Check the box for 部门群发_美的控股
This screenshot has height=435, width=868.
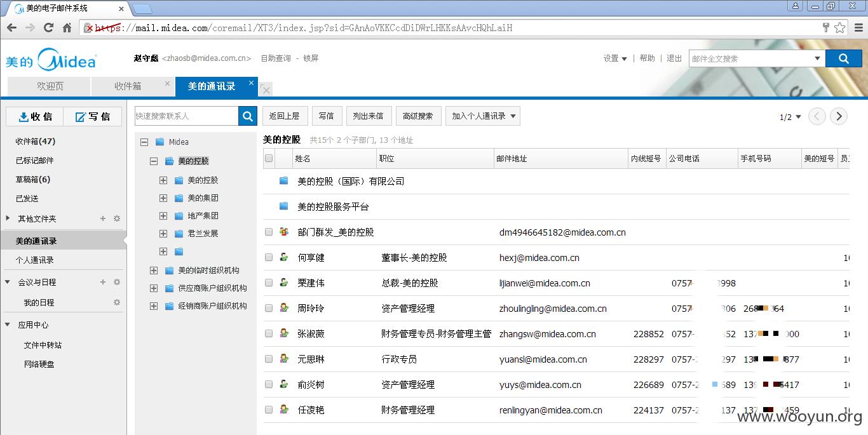[269, 232]
